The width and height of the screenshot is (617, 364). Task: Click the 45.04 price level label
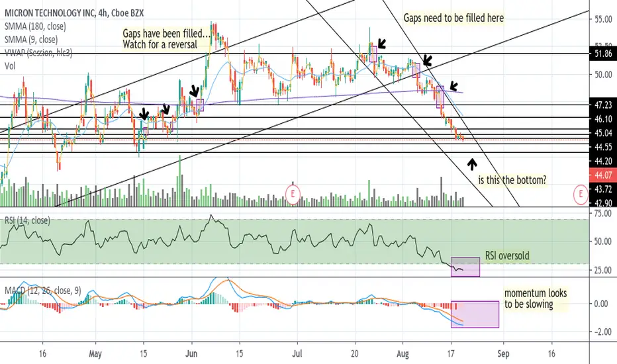pyautogui.click(x=603, y=133)
